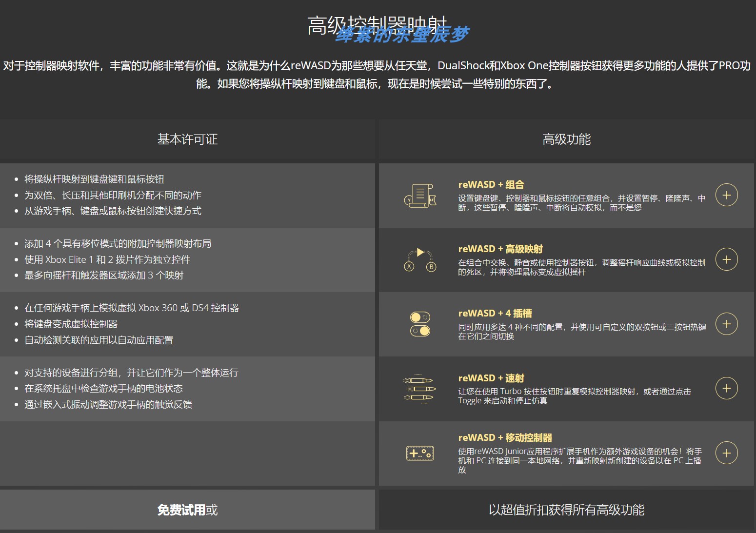Viewport: 756px width, 533px height.
Task: Click text 将操纵杆映射到键盘键和鼠标按钮
Action: click(x=94, y=179)
